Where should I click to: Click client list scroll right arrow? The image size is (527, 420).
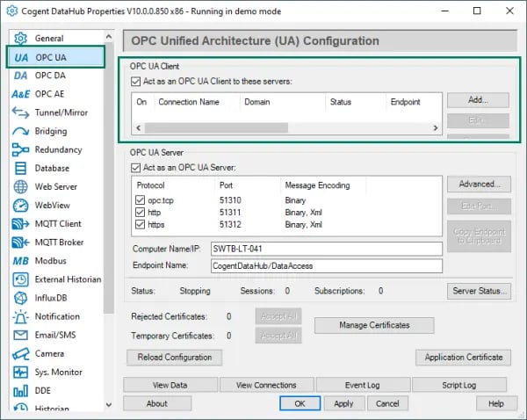pos(436,127)
